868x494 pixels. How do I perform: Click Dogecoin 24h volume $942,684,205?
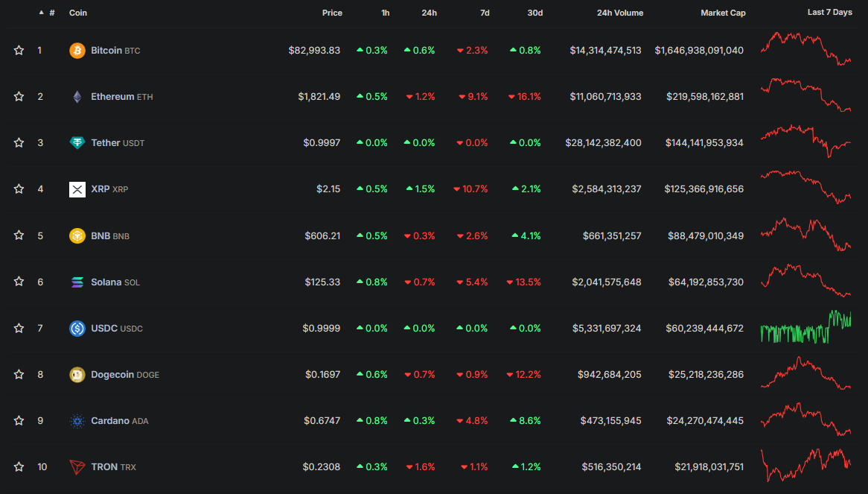point(610,374)
